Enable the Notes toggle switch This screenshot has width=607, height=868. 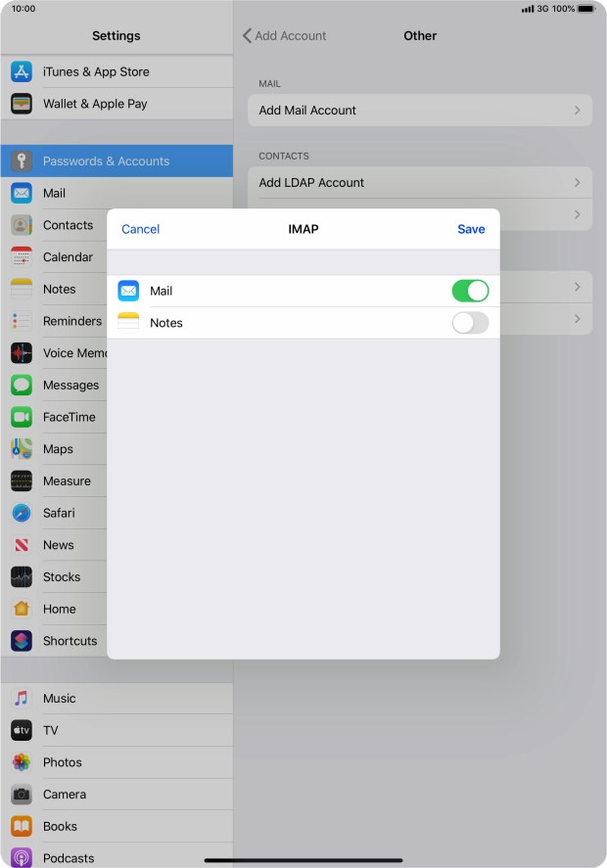tap(470, 323)
